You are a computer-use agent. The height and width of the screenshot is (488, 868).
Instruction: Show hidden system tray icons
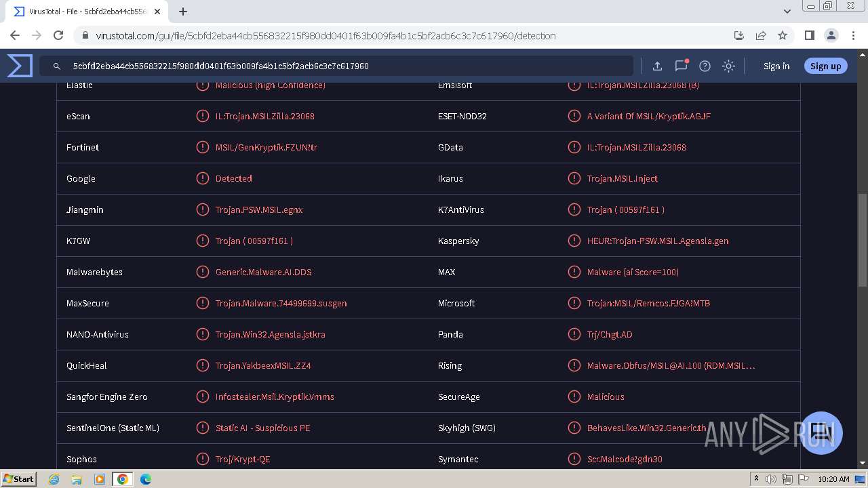coord(756,479)
